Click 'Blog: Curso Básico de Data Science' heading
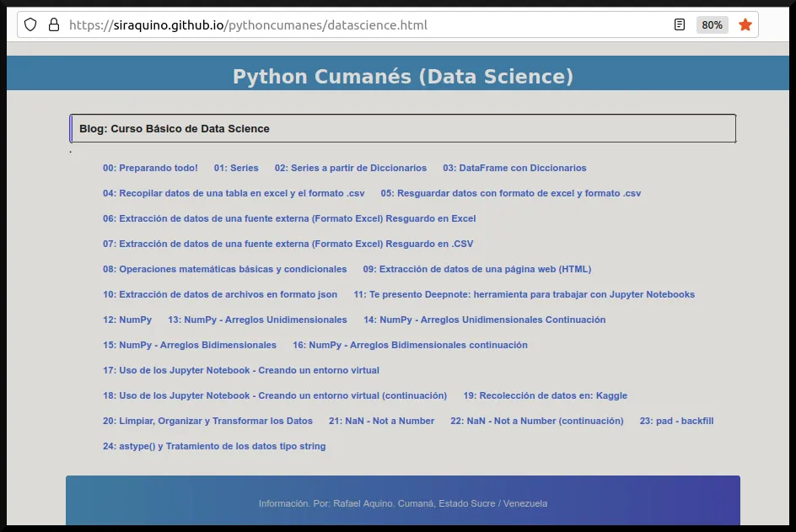796x532 pixels. (x=174, y=129)
